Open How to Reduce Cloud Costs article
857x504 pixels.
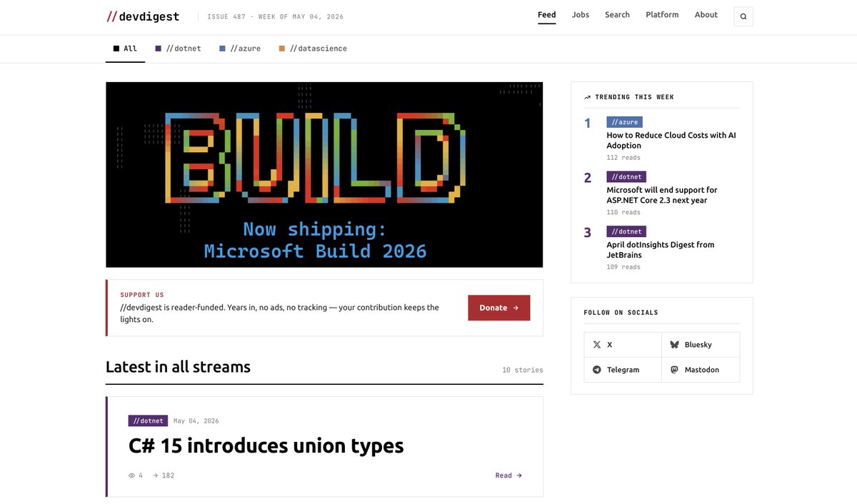click(671, 140)
